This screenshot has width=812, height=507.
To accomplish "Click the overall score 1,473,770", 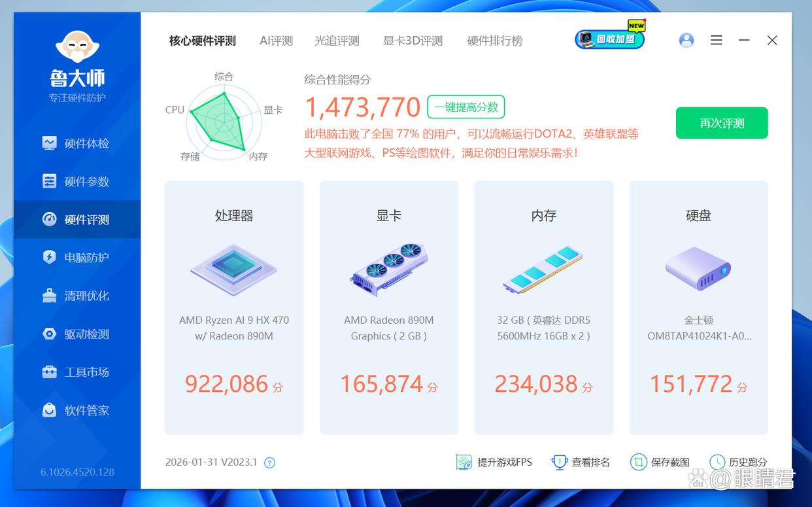I will coord(363,107).
